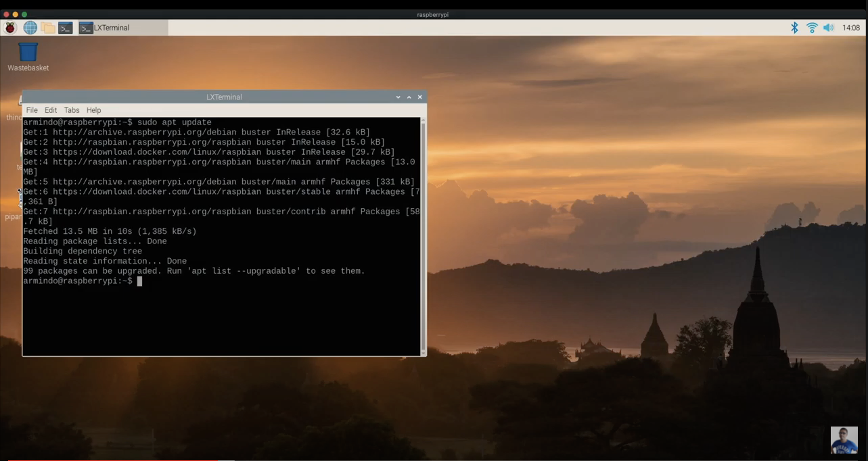
Task: Select the Wastebasket desktop icon
Action: (28, 57)
